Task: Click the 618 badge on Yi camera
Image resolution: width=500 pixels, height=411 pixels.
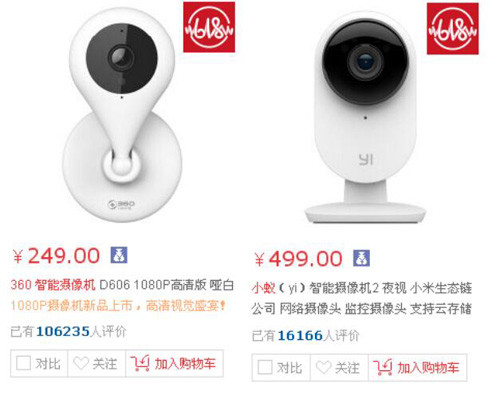Action: 453,29
